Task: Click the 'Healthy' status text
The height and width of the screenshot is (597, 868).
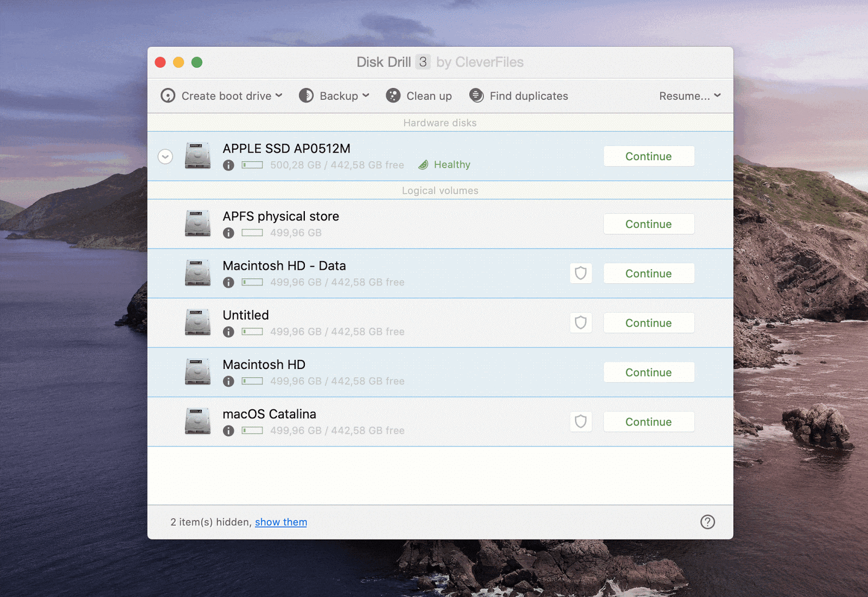Action: tap(452, 165)
